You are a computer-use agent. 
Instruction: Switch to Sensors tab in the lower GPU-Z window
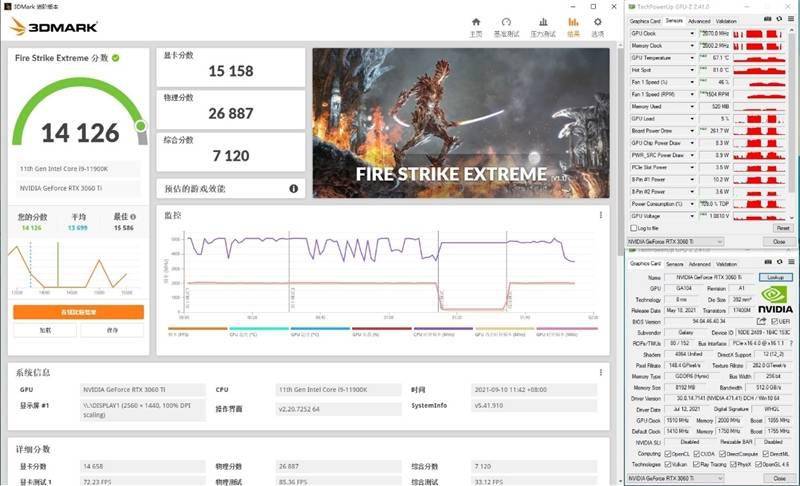point(674,264)
